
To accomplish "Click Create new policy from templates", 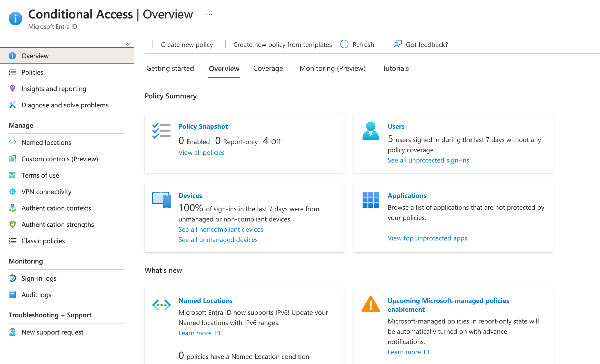I will pyautogui.click(x=276, y=45).
